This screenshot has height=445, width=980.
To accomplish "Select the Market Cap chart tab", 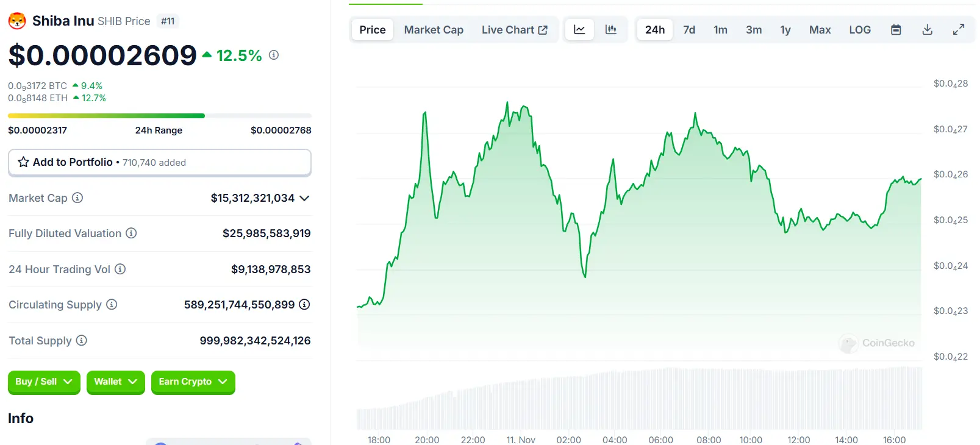I will tap(434, 29).
